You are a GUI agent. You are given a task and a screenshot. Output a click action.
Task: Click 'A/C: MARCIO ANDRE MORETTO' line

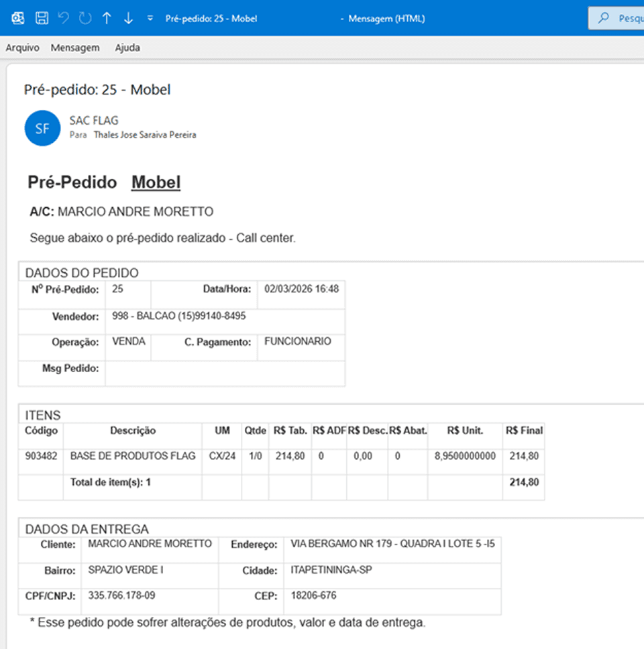point(121,211)
